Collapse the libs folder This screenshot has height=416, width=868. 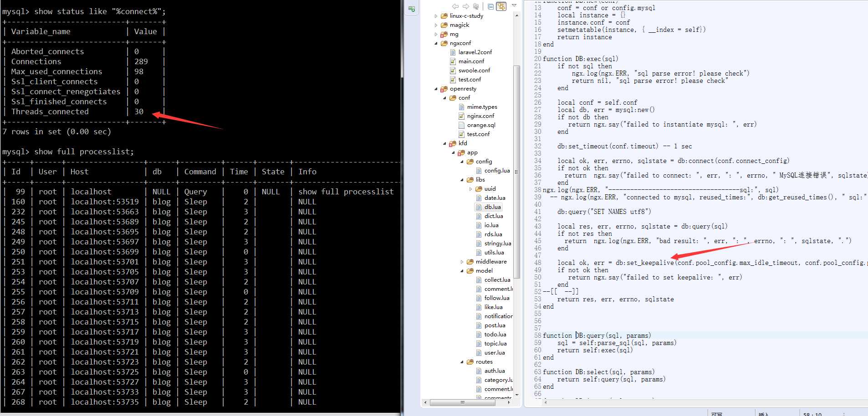(462, 180)
